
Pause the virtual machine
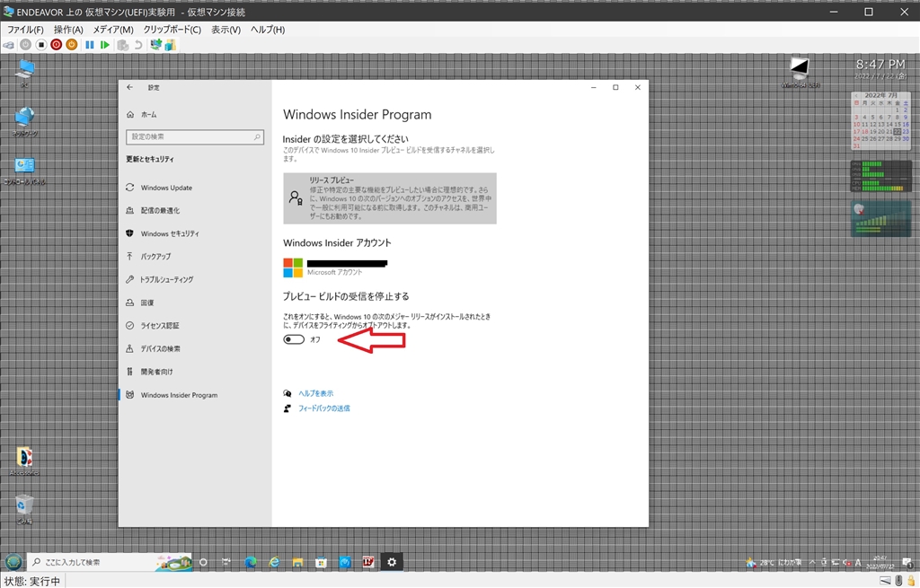tap(90, 45)
